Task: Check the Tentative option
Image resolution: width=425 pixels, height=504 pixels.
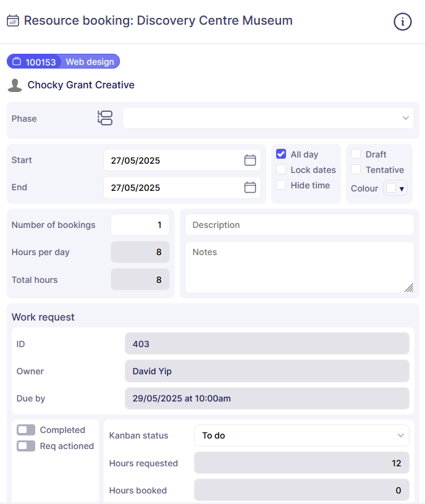Action: (356, 170)
